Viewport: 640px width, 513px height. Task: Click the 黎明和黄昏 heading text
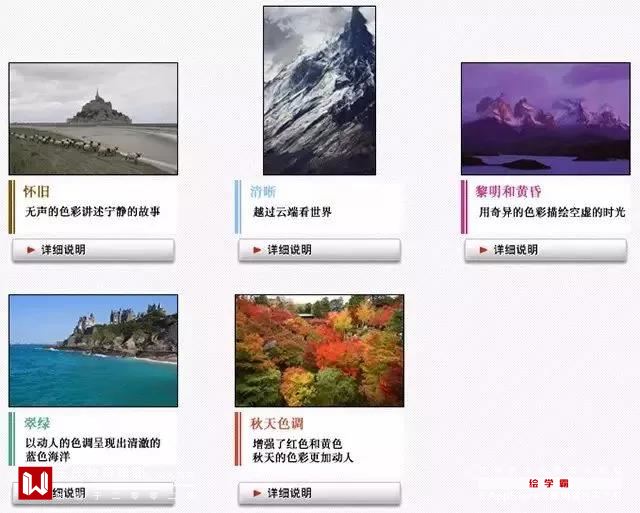(509, 191)
